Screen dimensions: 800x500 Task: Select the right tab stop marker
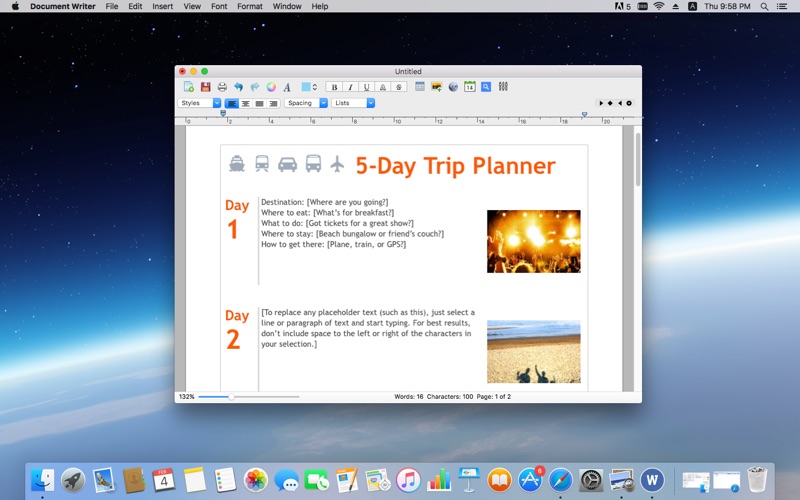(620, 103)
